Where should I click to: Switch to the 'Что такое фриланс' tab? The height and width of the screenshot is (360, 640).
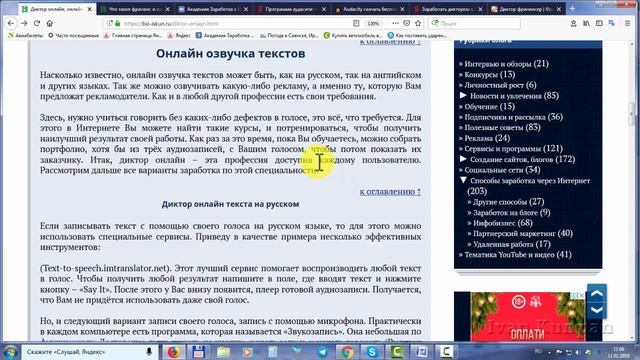coord(135,9)
